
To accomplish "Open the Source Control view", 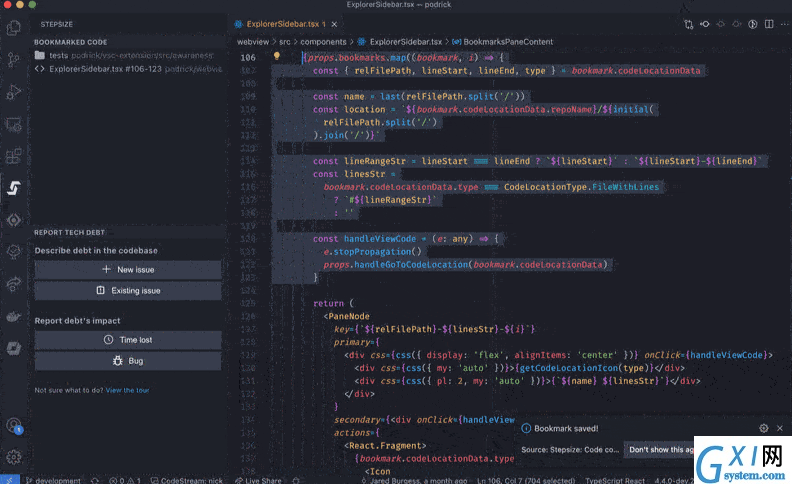I will click(14, 60).
